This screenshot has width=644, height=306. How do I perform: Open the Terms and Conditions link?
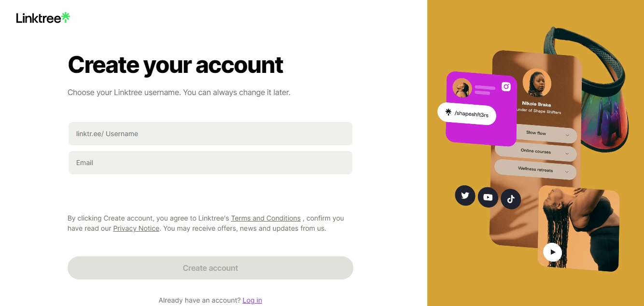pos(266,218)
